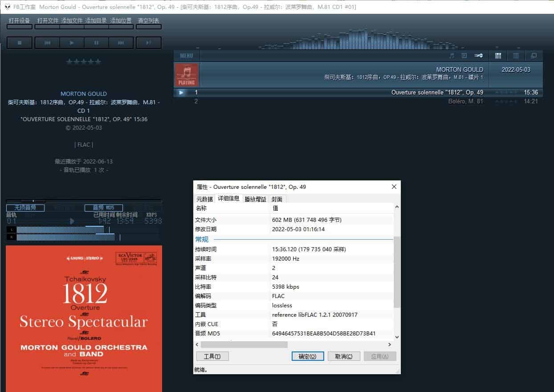The image size is (554, 392).
Task: Open the 工具(T) tools button
Action: point(212,356)
